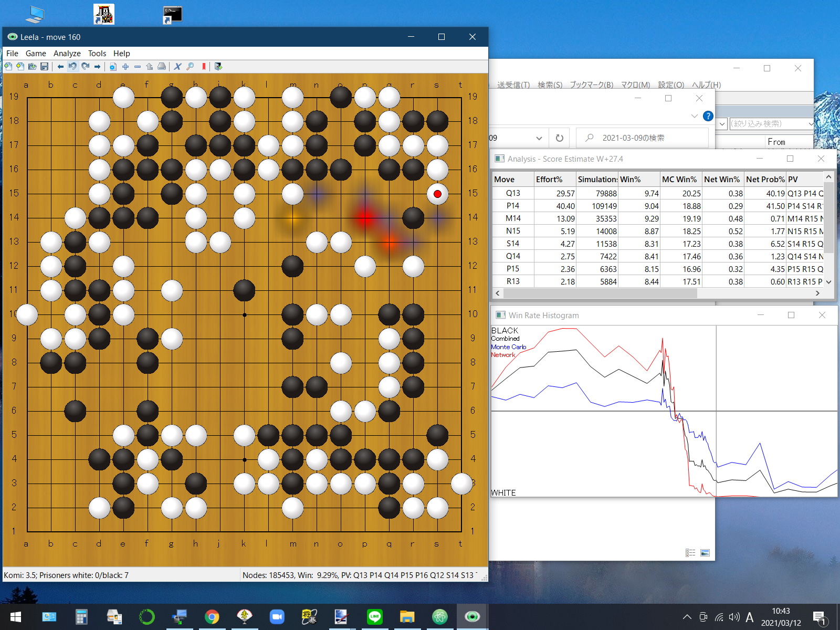
Task: Click the red bookmark toolbar icon
Action: [x=204, y=67]
